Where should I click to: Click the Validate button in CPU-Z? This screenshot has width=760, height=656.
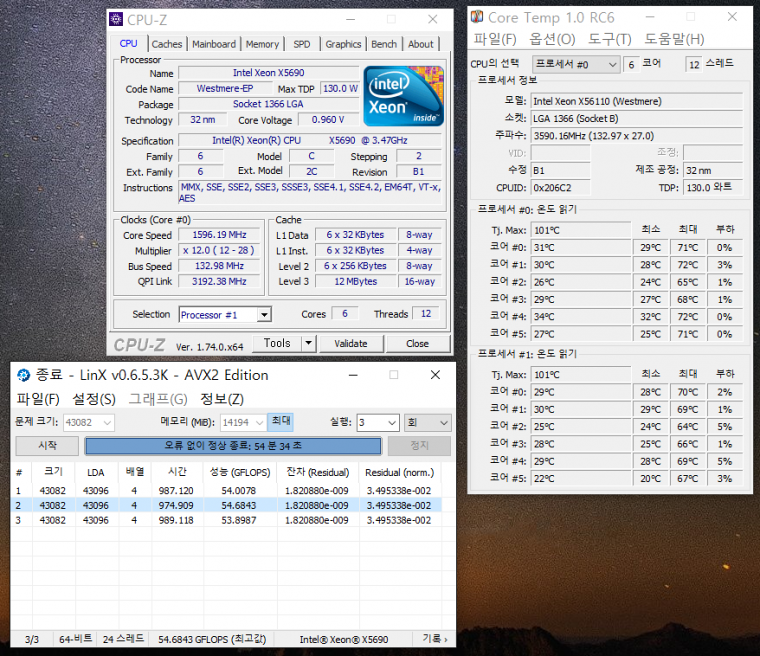click(351, 343)
